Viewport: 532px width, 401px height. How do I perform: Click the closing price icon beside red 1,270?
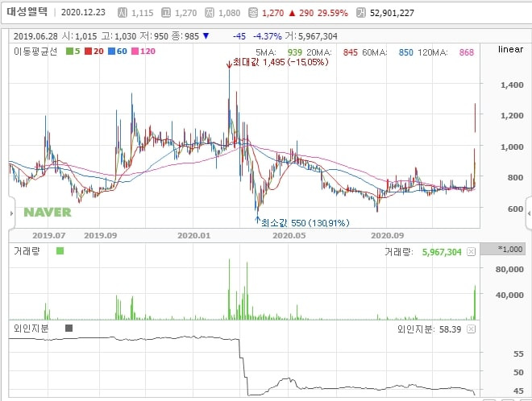pyautogui.click(x=253, y=13)
